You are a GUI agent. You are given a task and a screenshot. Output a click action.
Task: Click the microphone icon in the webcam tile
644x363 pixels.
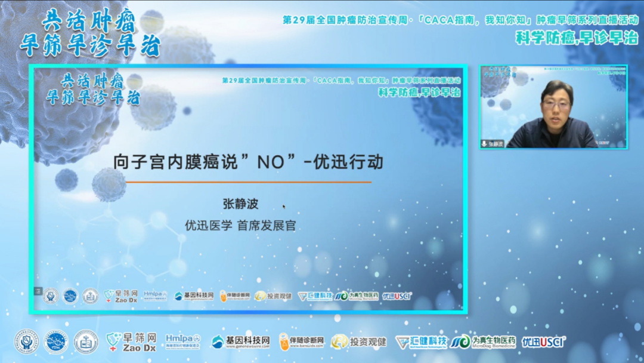pyautogui.click(x=485, y=144)
